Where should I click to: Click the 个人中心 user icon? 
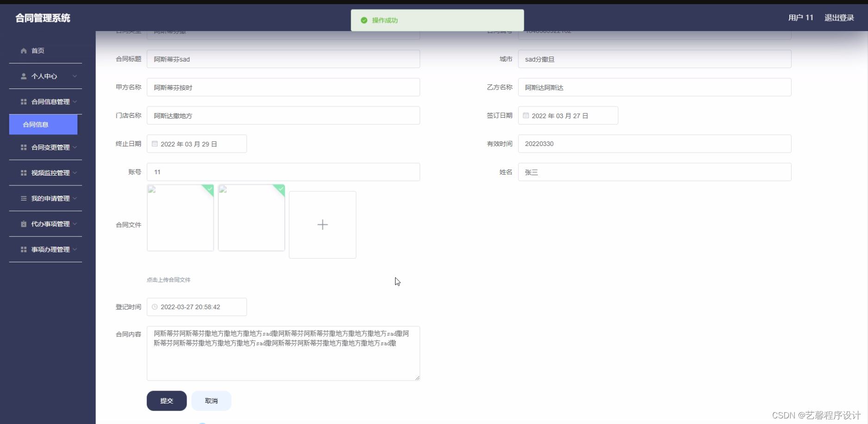(x=23, y=76)
